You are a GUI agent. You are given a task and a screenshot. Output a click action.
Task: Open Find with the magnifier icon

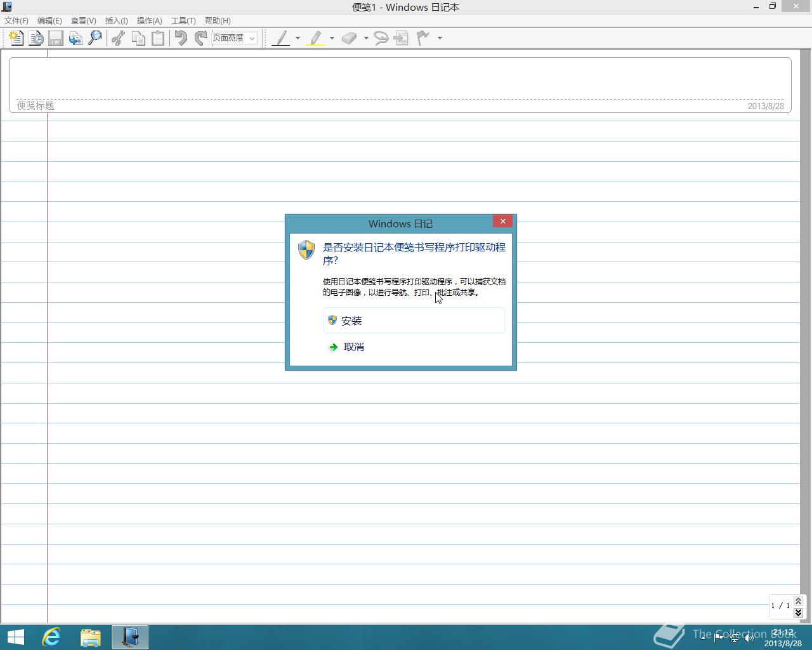tap(95, 38)
